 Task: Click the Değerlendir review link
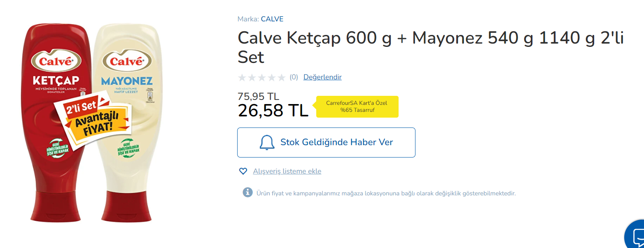[322, 77]
